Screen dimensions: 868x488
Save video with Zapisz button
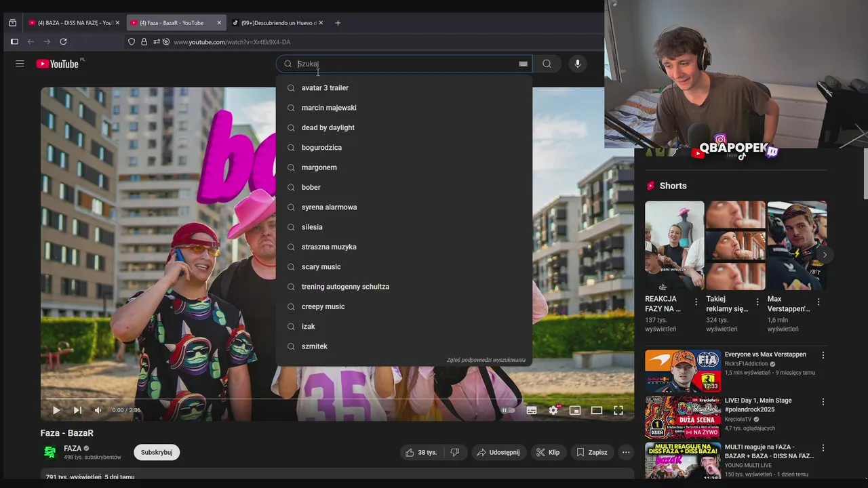pos(592,452)
